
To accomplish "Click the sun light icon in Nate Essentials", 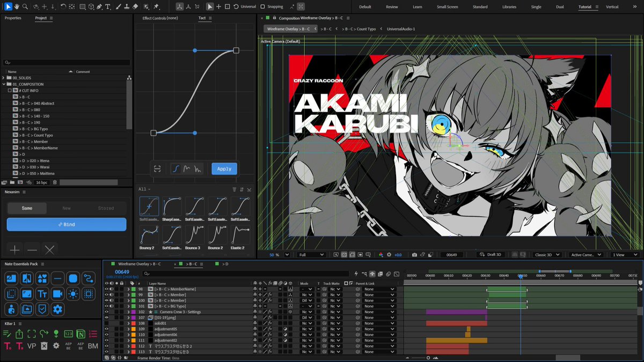I will (x=73, y=293).
